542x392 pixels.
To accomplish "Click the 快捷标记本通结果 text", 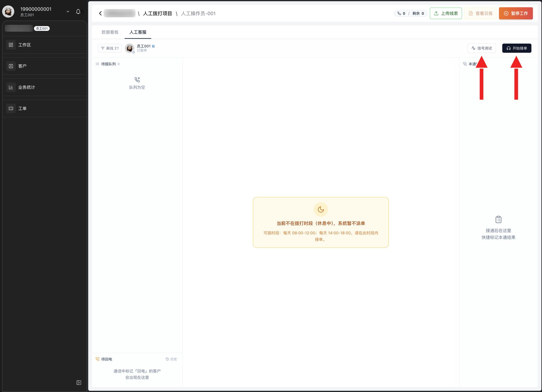I will [x=498, y=238].
